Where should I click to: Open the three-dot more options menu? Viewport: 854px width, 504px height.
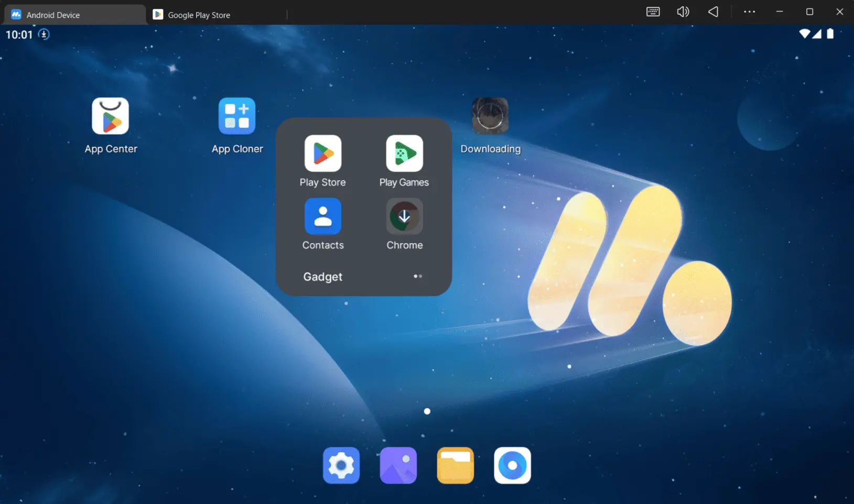coord(750,12)
